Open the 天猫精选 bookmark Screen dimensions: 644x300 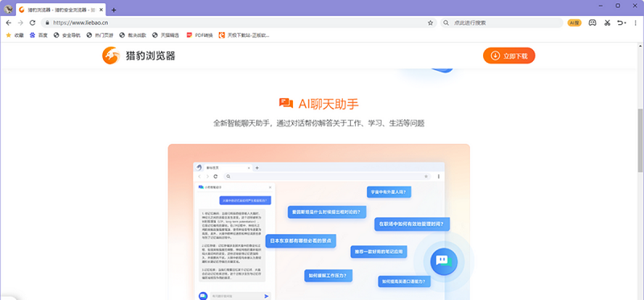(x=166, y=35)
